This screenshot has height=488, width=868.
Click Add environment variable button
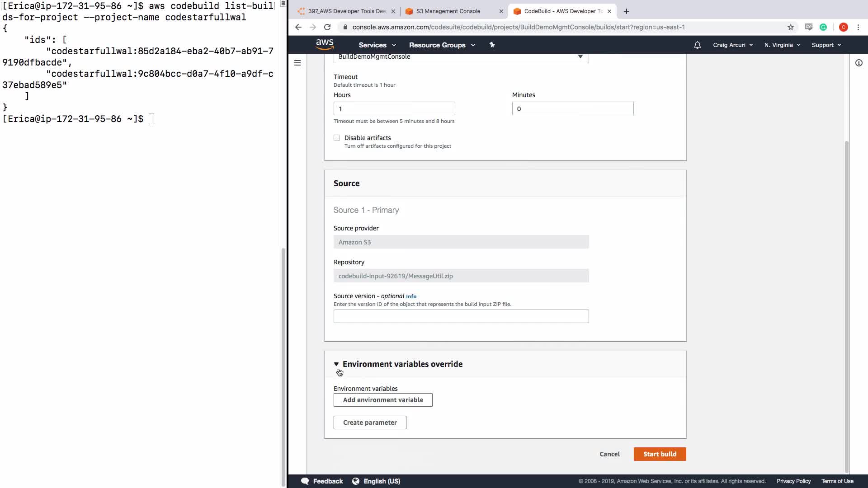coord(383,400)
